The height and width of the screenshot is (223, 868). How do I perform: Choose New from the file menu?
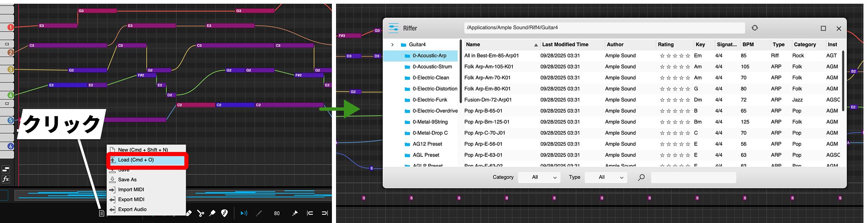146,150
